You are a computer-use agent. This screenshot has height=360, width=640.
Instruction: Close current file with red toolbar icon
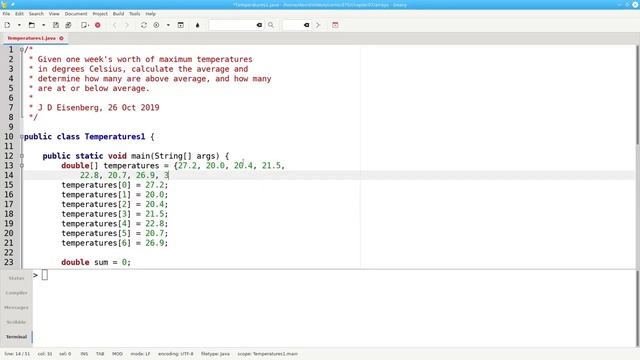point(98,25)
